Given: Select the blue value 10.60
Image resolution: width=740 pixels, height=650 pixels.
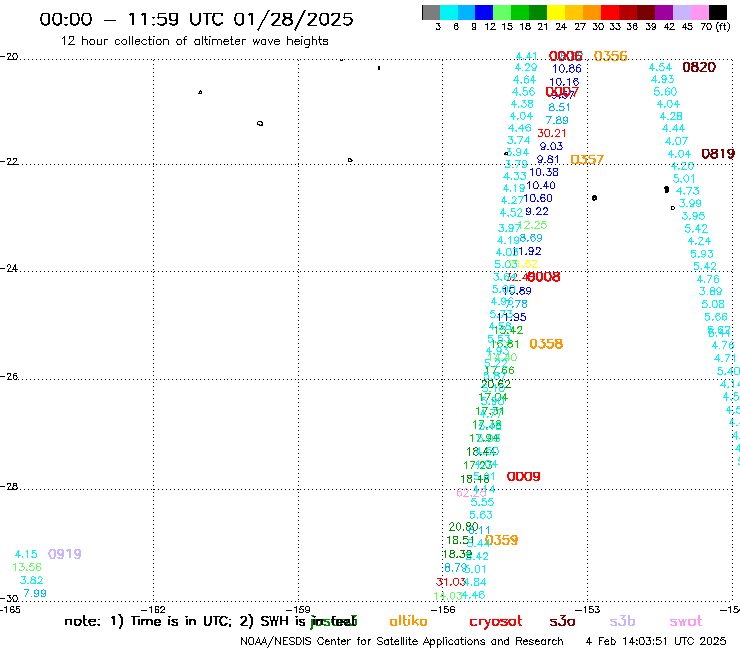Looking at the screenshot, I should 538,198.
